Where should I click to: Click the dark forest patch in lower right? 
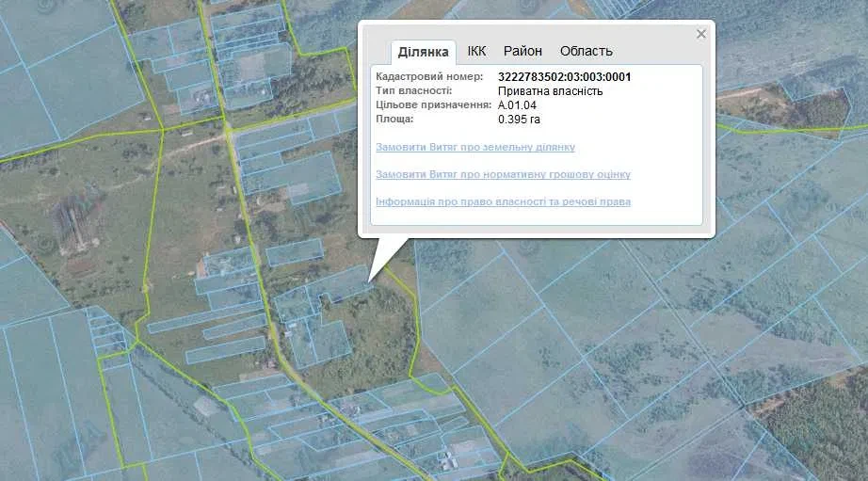(x=813, y=426)
